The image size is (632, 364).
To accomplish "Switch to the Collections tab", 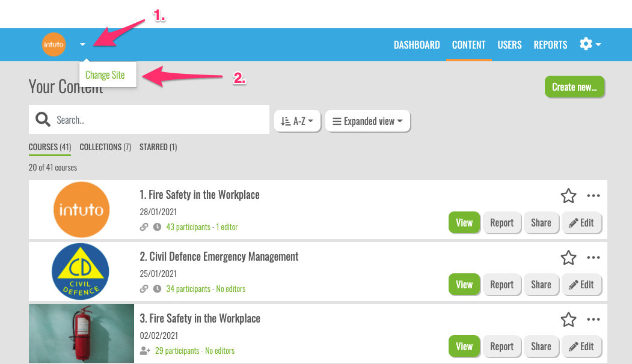I will coord(105,147).
